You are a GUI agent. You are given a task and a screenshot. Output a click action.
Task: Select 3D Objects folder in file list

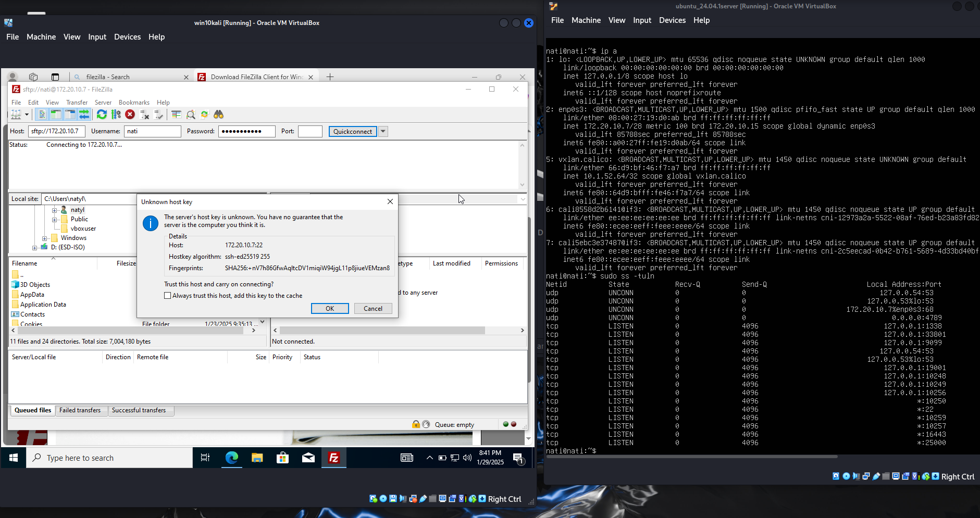35,285
